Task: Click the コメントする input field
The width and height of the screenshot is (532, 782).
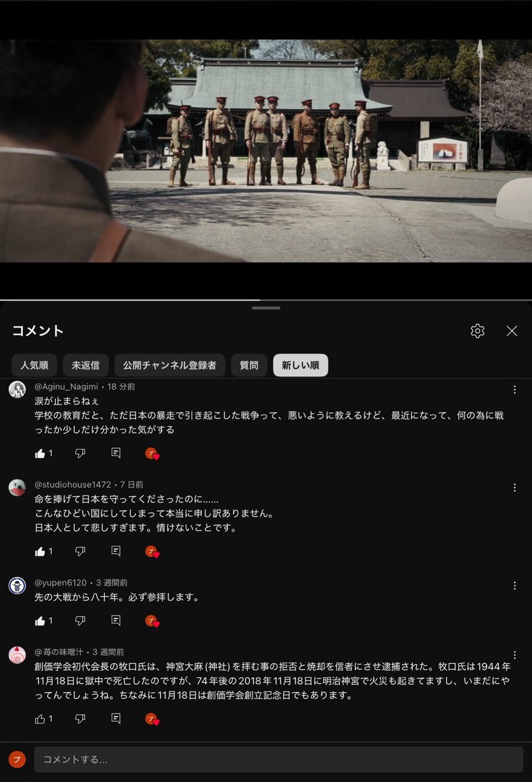Action: (279, 759)
